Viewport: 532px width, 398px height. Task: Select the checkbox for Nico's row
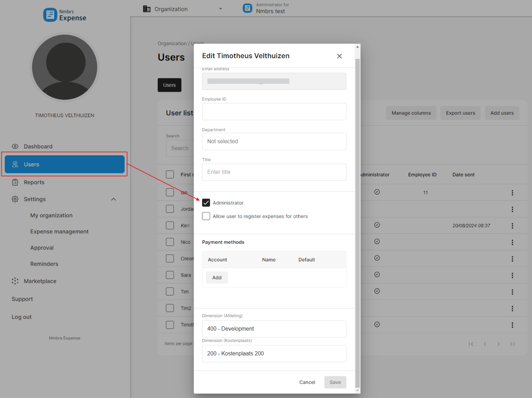(170, 242)
